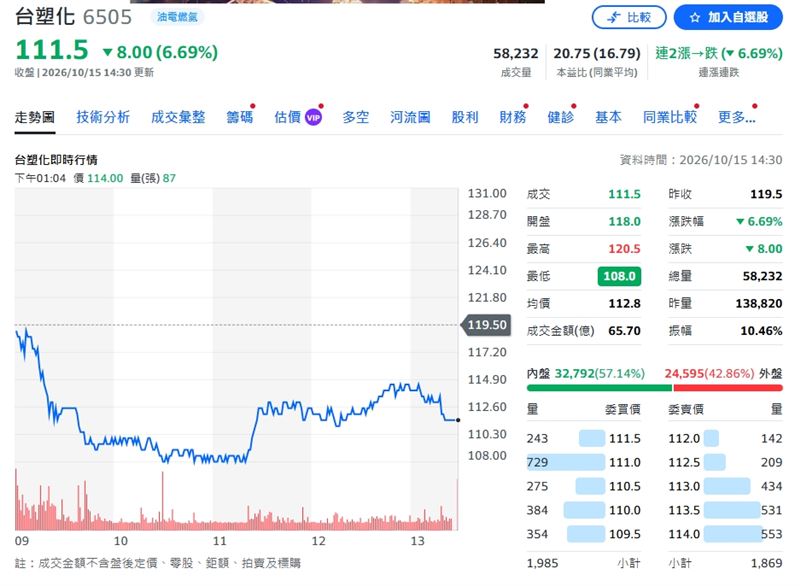Click the 均價 112.8 value
Viewport: 800px width, 586px height.
point(624,303)
